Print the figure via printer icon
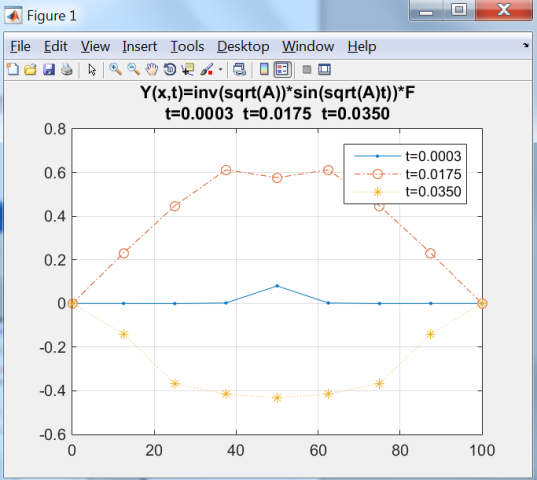 (67, 70)
